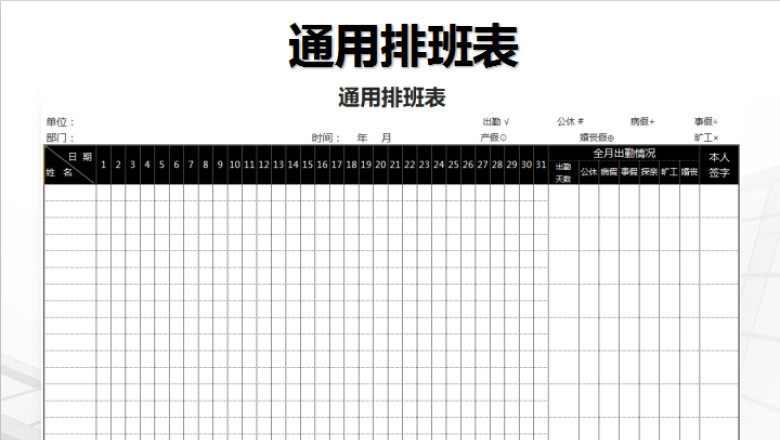Select date column header 9
This screenshot has width=780, height=440.
(220, 165)
